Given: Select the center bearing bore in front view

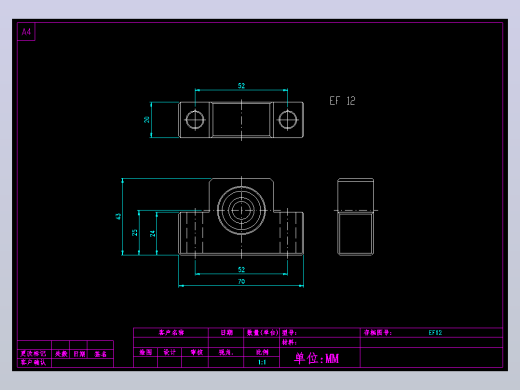Looking at the screenshot, I should [241, 210].
